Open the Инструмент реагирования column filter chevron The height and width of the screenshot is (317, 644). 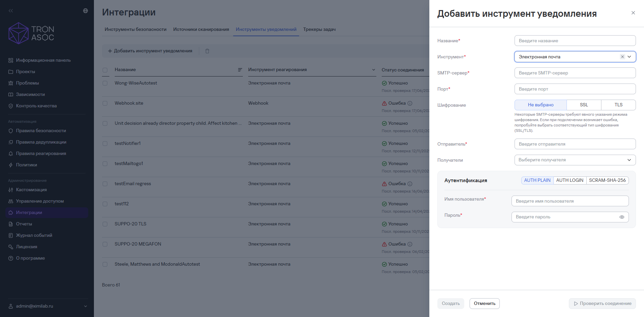coord(374,70)
